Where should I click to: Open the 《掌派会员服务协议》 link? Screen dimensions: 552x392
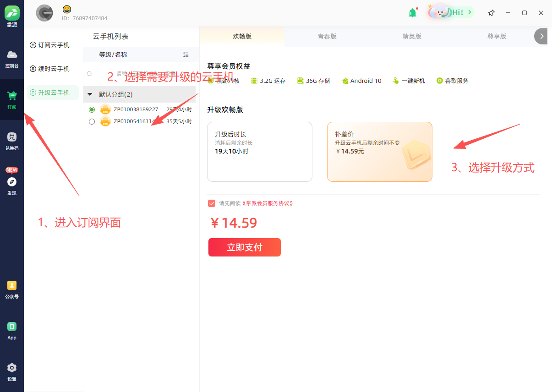coord(267,203)
